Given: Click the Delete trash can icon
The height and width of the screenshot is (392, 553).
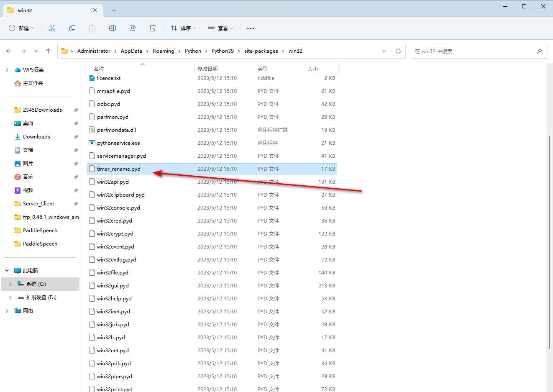Looking at the screenshot, I should point(153,28).
